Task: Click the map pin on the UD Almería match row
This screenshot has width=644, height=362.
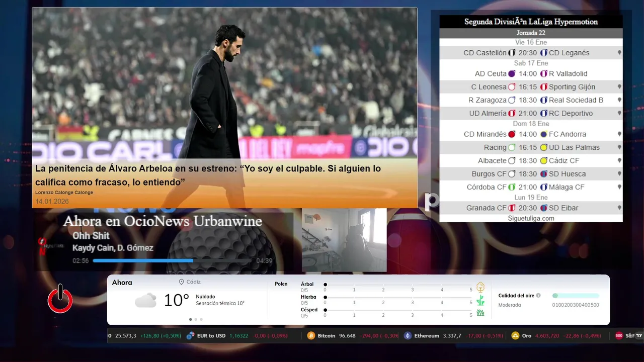Action: (x=619, y=113)
